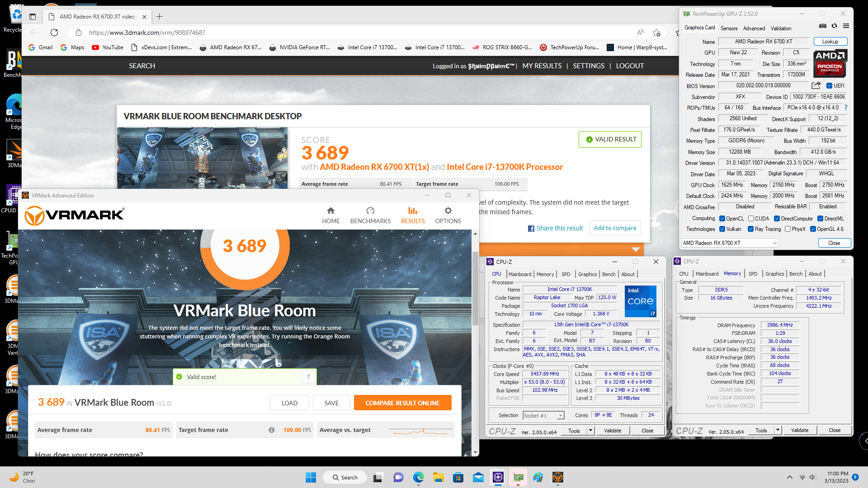The height and width of the screenshot is (488, 868).
Task: Expand Tools dropdown arrow in left CPU-Z
Action: coord(590,431)
